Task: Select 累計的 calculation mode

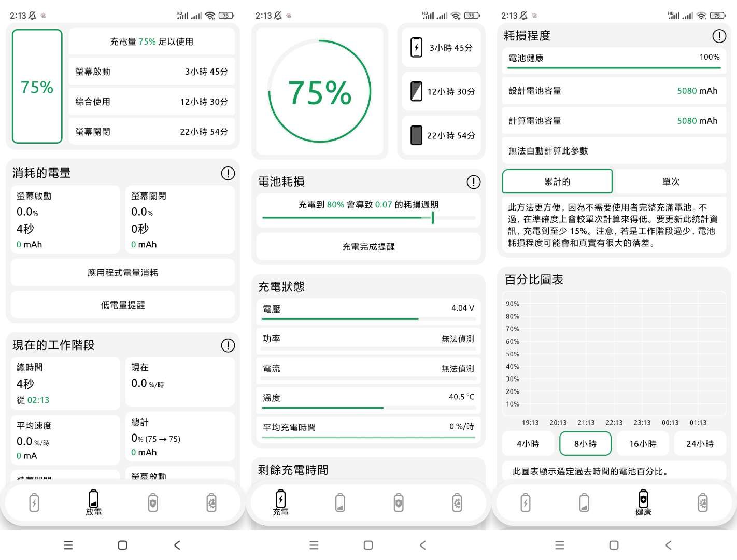Action: (x=557, y=181)
